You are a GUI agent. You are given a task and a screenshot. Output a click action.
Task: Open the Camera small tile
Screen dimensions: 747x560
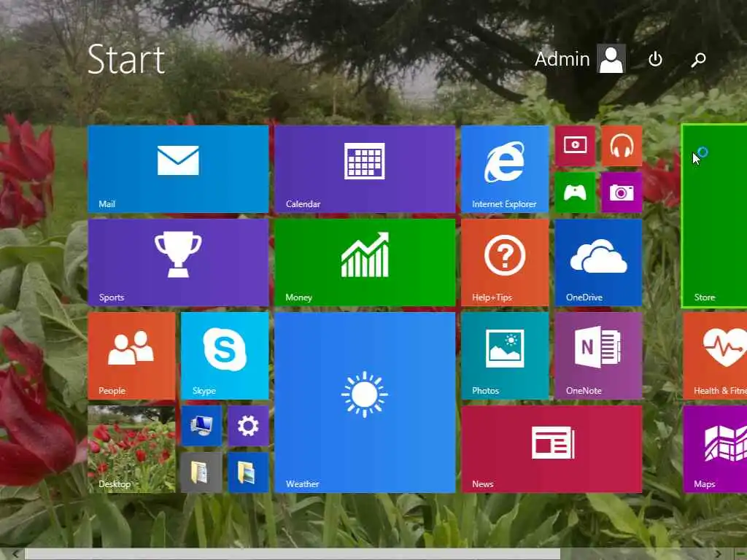pos(622,192)
